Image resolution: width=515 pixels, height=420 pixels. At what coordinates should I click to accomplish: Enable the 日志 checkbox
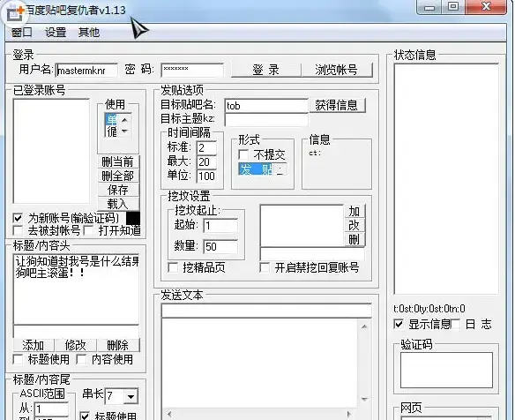pyautogui.click(x=455, y=325)
